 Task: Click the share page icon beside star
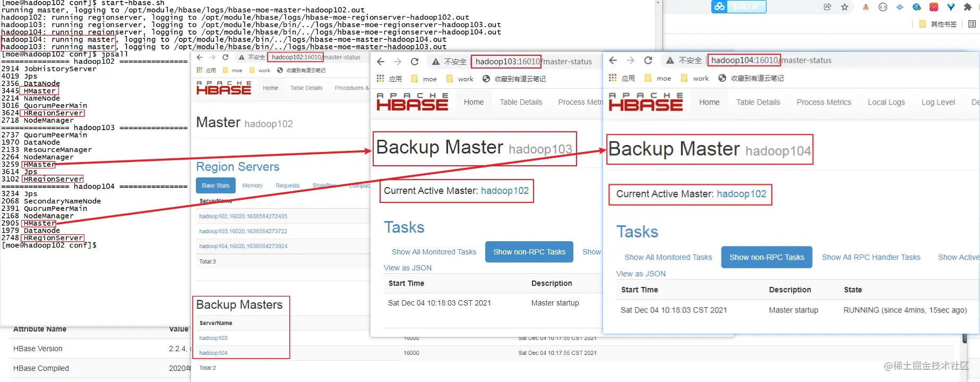coord(827,7)
